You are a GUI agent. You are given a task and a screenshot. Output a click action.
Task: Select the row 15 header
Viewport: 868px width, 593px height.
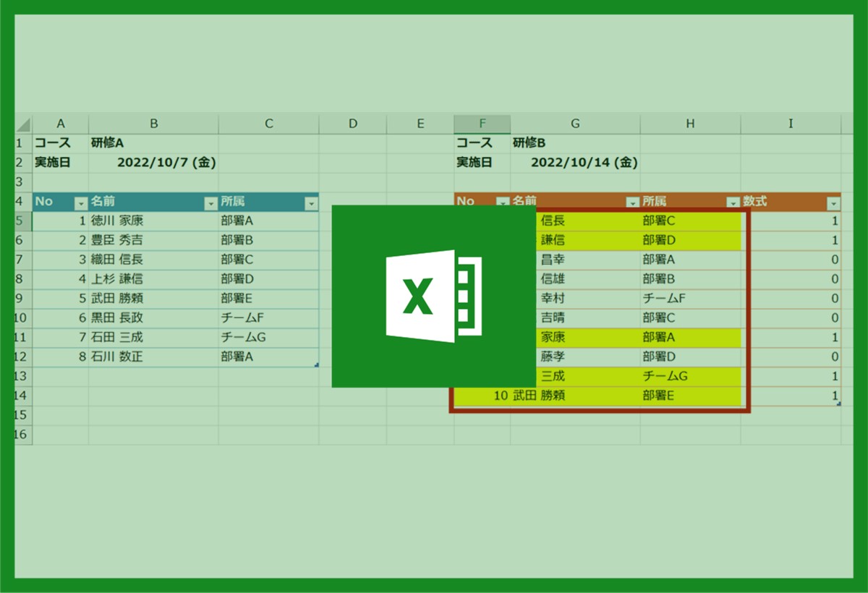(22, 415)
